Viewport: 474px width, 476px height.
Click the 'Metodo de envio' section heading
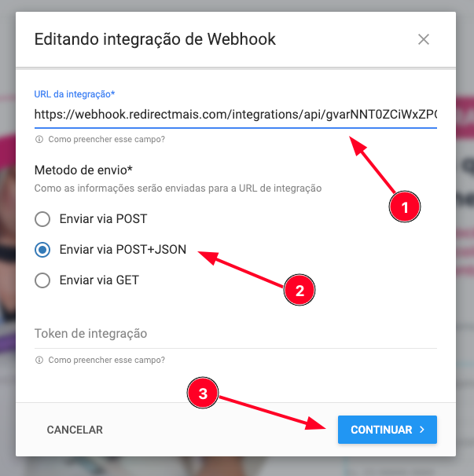tap(83, 170)
